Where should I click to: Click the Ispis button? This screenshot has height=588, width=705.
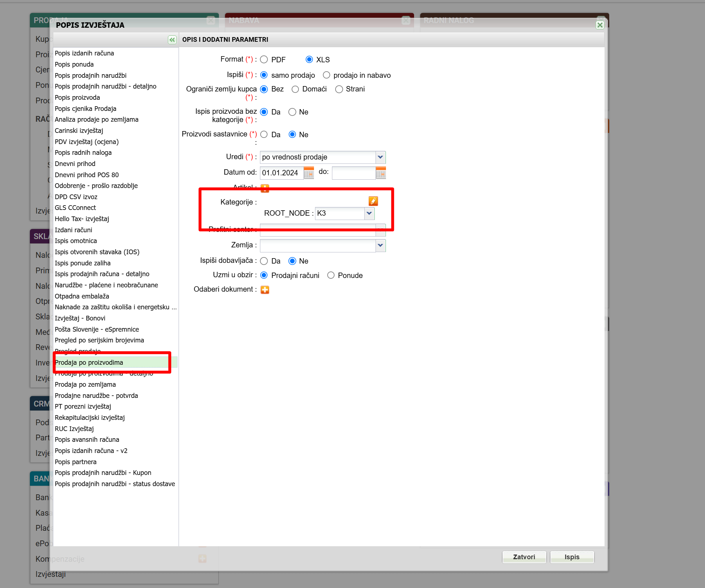(x=572, y=557)
